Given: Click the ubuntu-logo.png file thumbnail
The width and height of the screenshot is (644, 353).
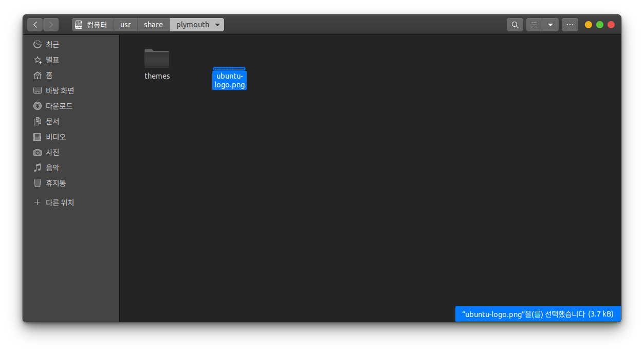Looking at the screenshot, I should (x=229, y=69).
